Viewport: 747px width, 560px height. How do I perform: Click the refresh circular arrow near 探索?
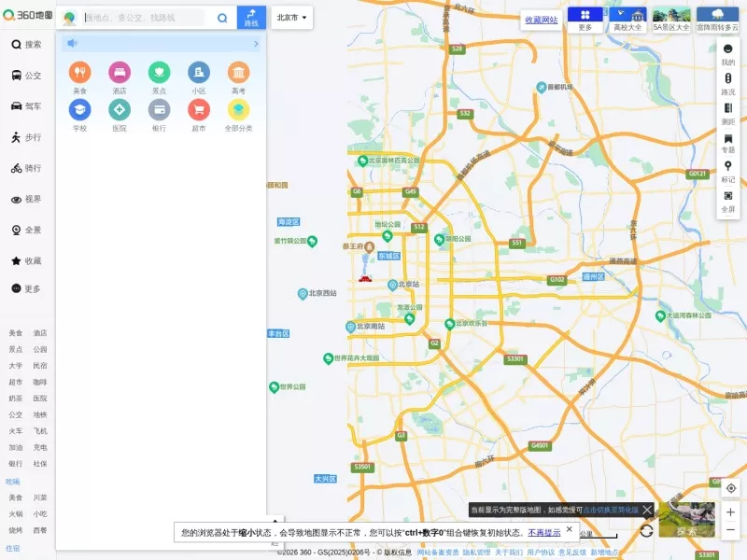(x=646, y=530)
